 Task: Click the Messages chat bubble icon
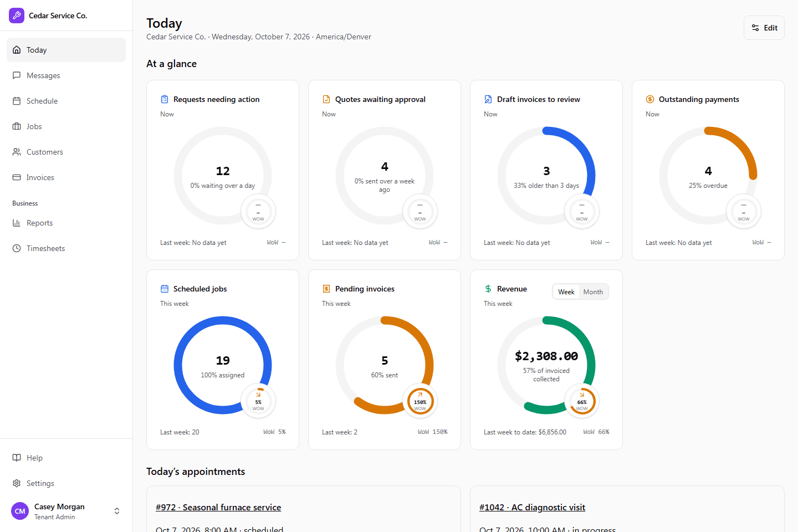click(x=17, y=75)
